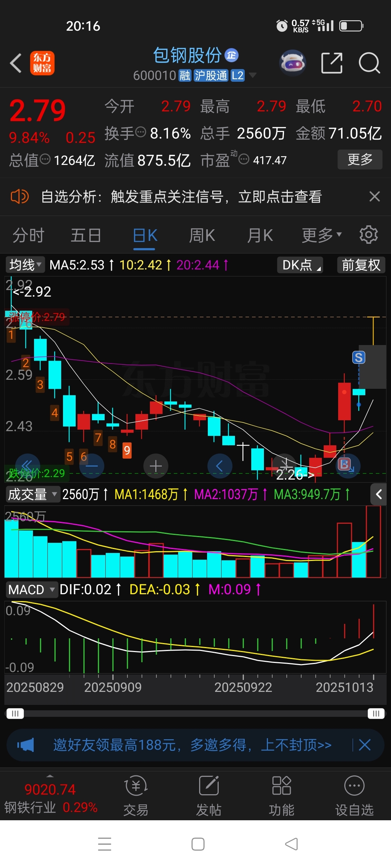Tap the L2 level tag

[x=237, y=76]
